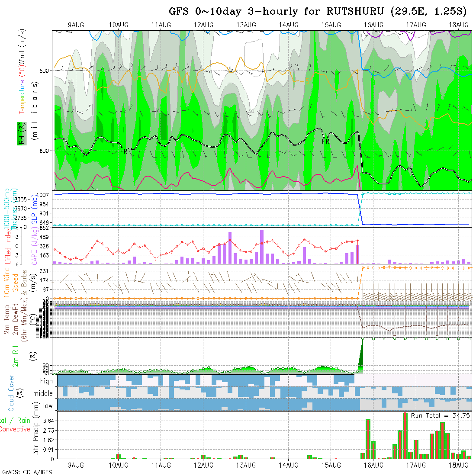Click the 1.82 precipitation tick value

click(48, 440)
